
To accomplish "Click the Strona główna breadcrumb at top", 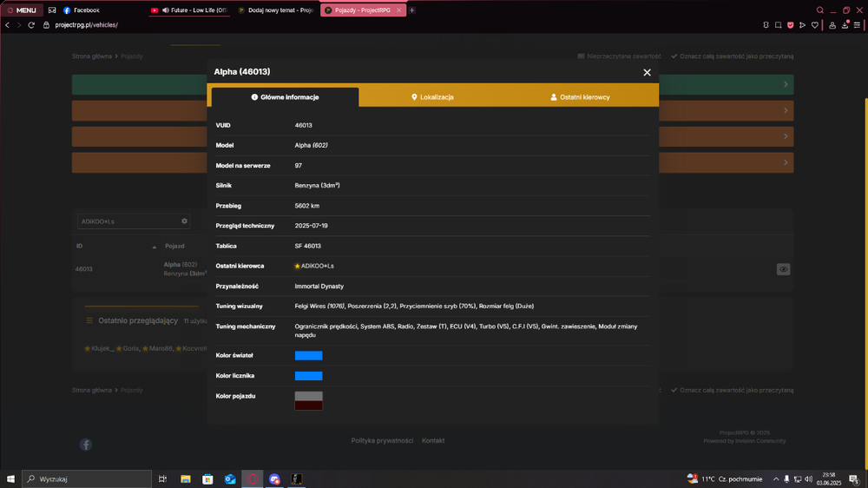I will coord(92,56).
